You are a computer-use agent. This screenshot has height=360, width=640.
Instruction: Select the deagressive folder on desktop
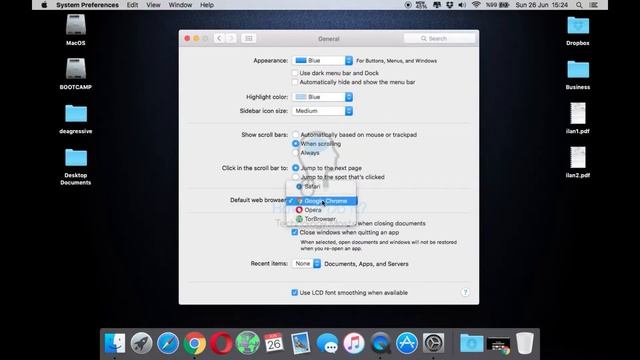pyautogui.click(x=76, y=119)
